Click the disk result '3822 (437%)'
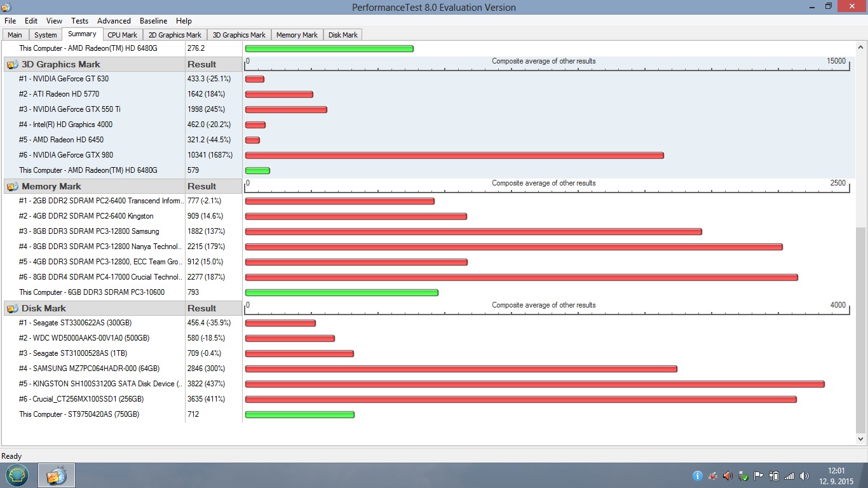This screenshot has height=488, width=868. click(x=206, y=384)
